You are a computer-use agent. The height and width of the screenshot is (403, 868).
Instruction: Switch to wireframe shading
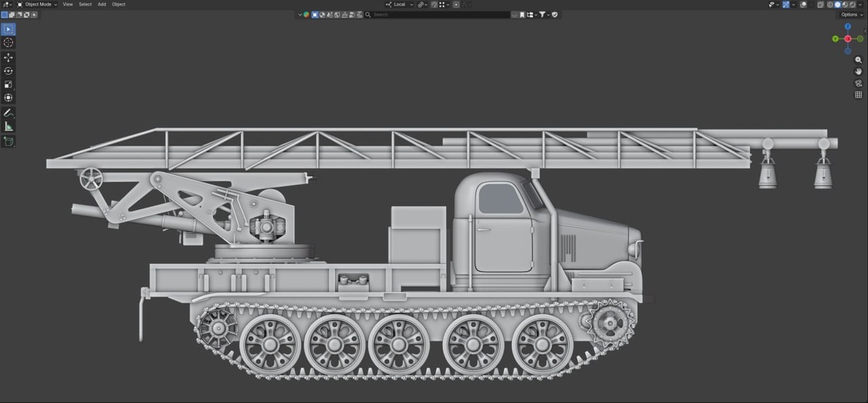click(830, 4)
